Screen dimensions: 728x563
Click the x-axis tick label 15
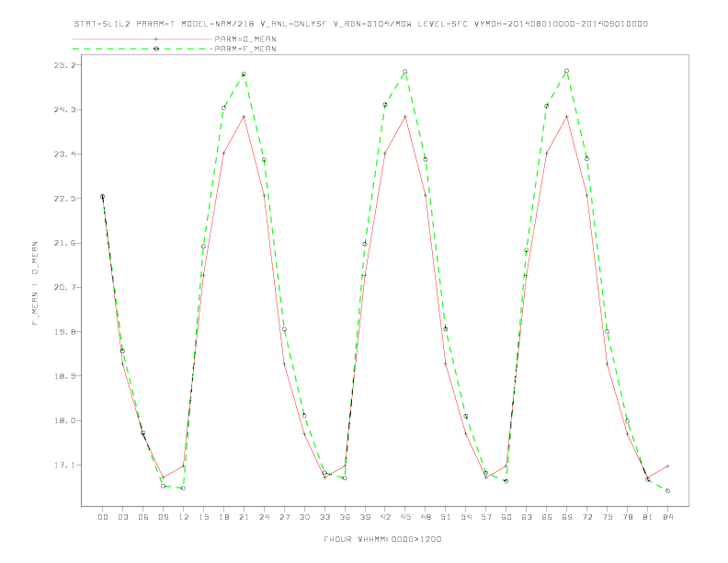[203, 517]
